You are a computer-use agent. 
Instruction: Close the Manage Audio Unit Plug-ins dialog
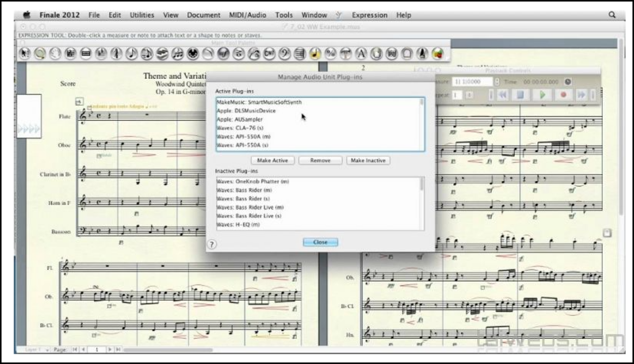pyautogui.click(x=320, y=242)
